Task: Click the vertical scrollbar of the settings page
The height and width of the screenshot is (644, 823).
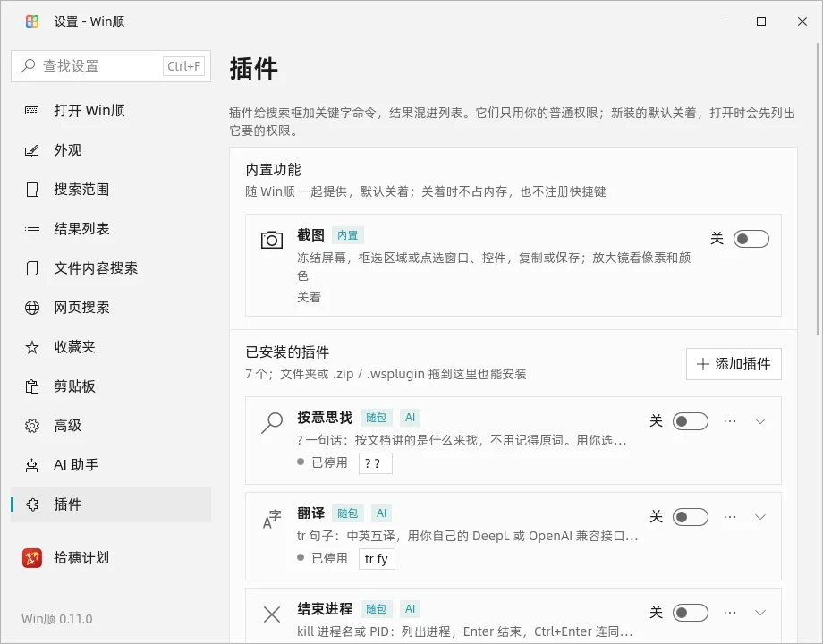Action: coord(818,189)
